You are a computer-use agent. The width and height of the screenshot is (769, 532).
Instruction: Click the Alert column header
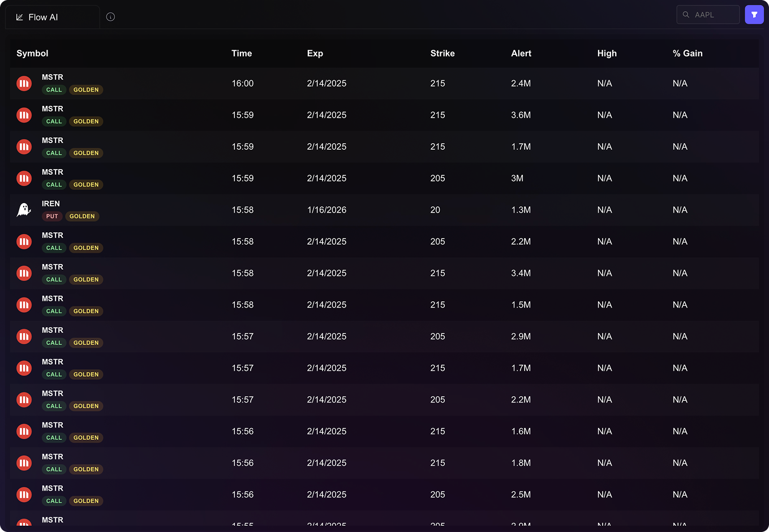(521, 53)
